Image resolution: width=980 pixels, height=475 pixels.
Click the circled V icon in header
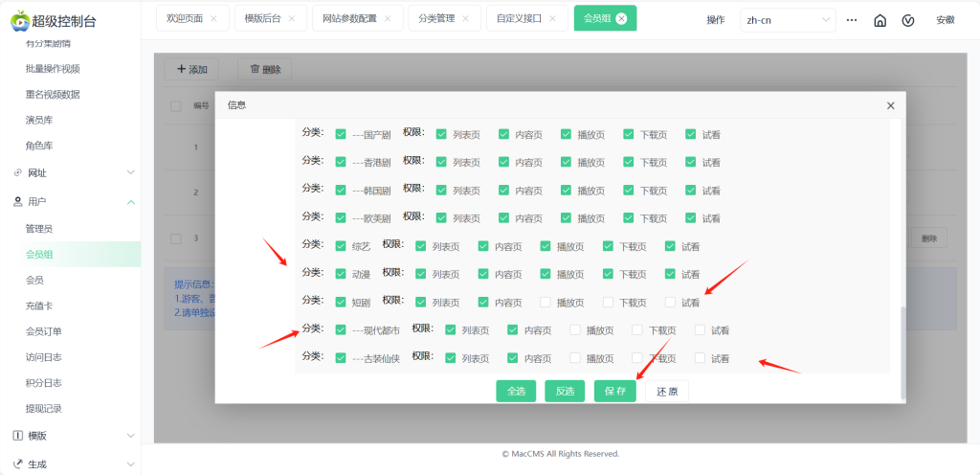pyautogui.click(x=907, y=20)
